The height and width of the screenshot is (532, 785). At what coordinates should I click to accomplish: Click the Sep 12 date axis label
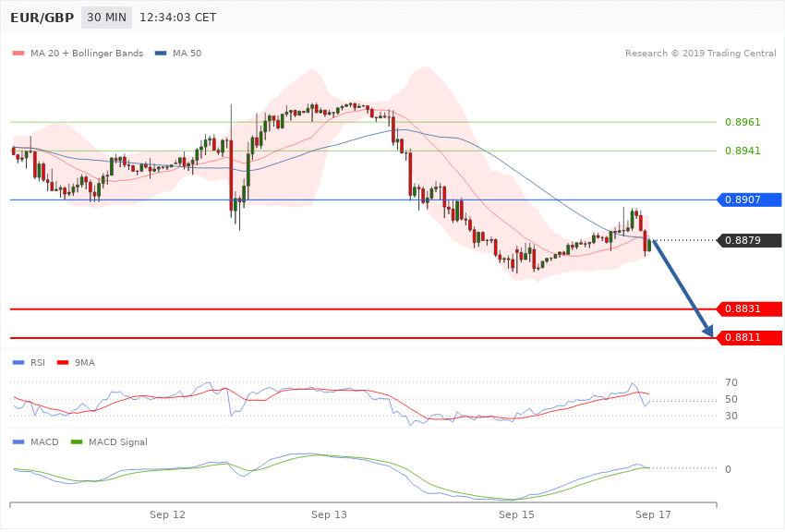coord(167,514)
